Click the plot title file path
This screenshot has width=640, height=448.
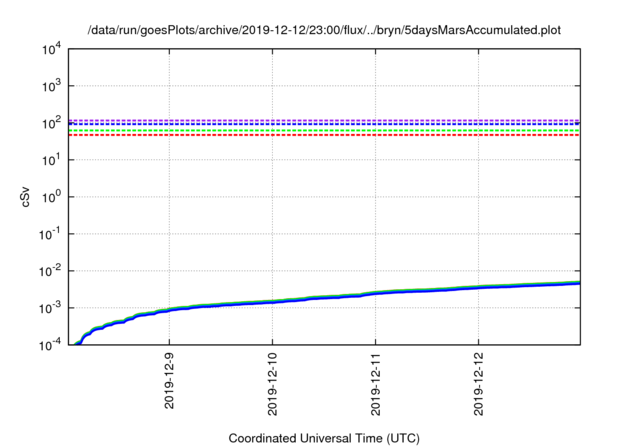pos(324,30)
